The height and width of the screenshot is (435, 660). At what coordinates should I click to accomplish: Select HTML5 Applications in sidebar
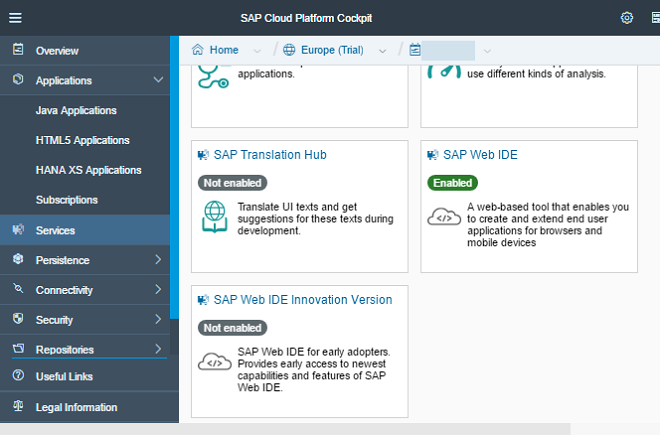point(82,140)
